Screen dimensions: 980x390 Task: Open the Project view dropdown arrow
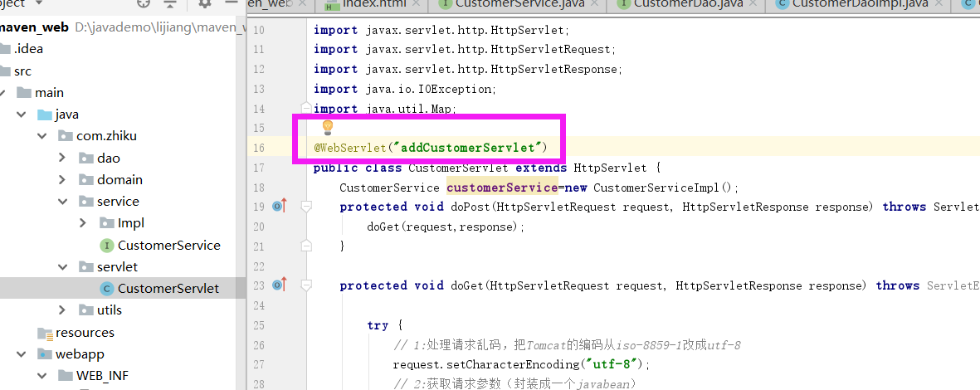tap(39, 3)
